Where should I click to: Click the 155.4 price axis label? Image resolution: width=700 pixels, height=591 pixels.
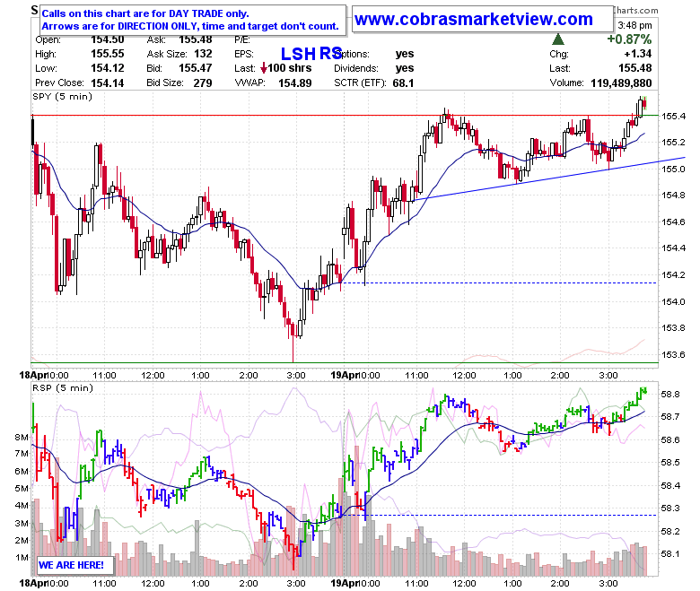click(x=673, y=117)
